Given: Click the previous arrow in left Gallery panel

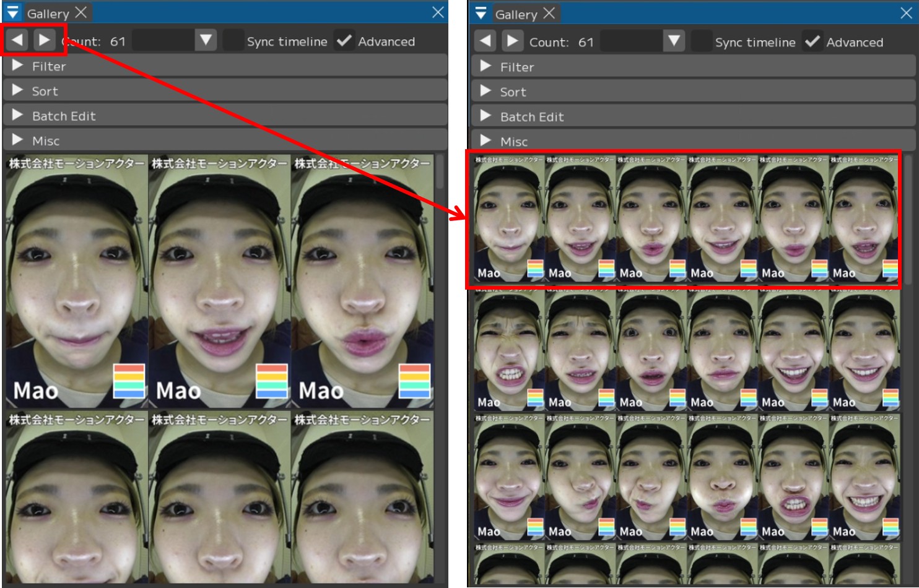Looking at the screenshot, I should 17,40.
